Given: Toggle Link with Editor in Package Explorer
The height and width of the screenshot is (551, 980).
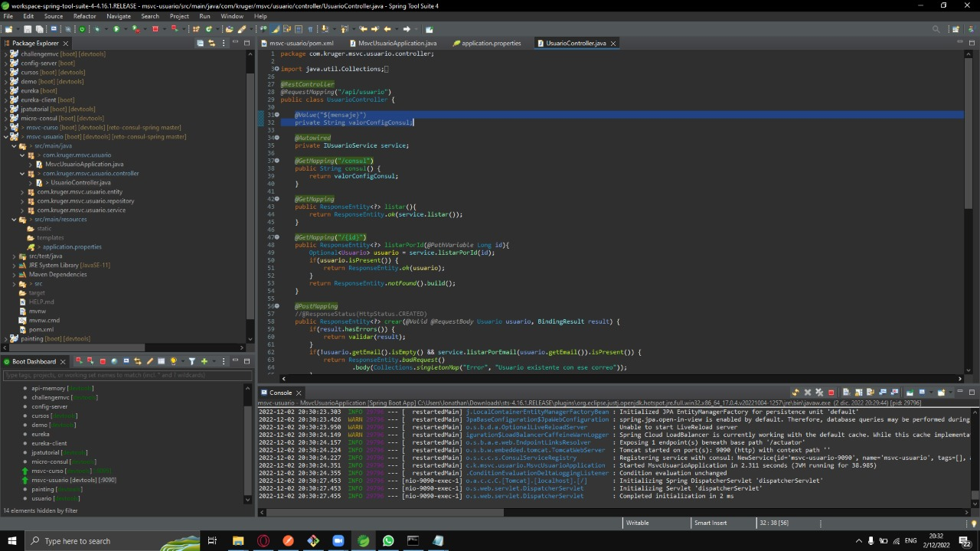Looking at the screenshot, I should pos(211,44).
